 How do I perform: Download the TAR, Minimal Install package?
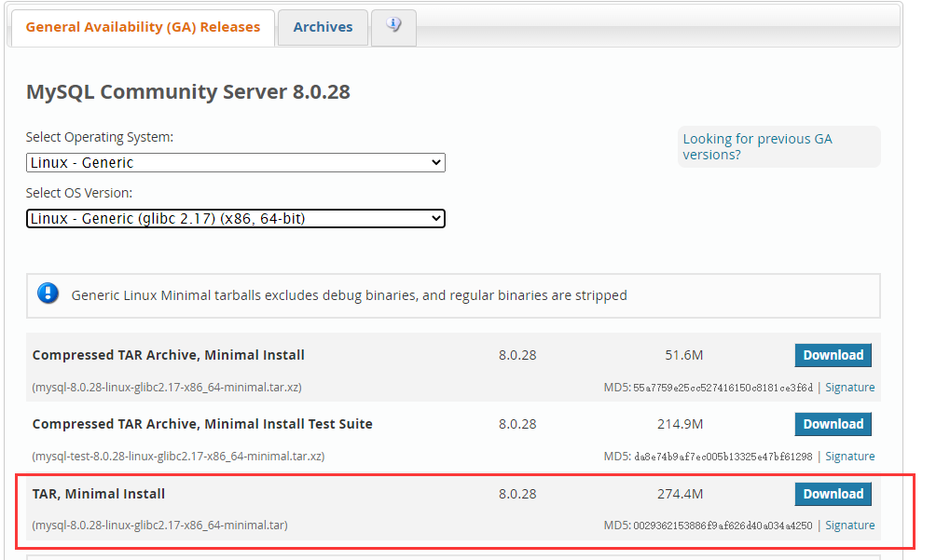(833, 494)
